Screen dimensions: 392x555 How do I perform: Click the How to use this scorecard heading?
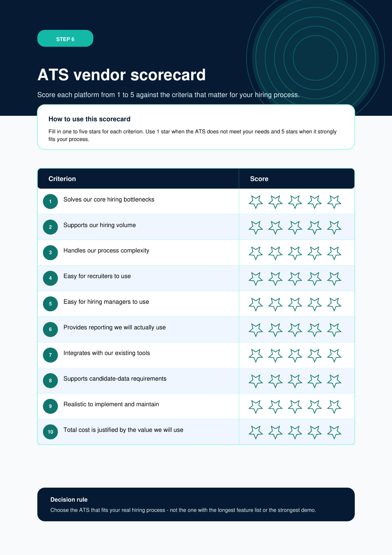89,119
